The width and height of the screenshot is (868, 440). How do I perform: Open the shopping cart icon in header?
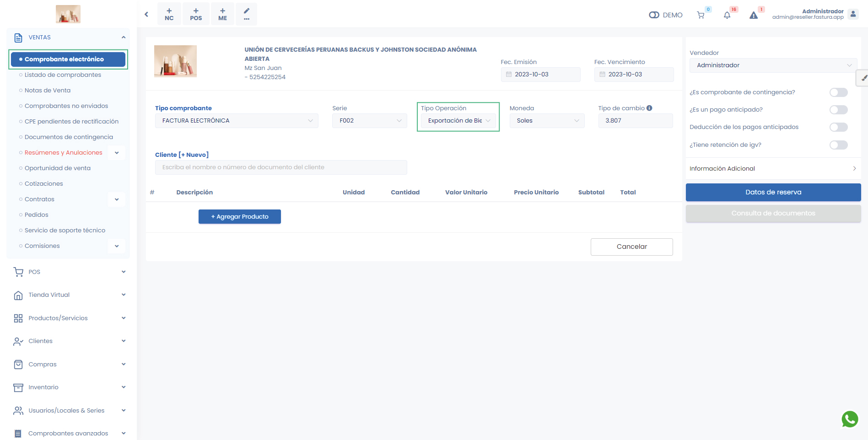(701, 15)
